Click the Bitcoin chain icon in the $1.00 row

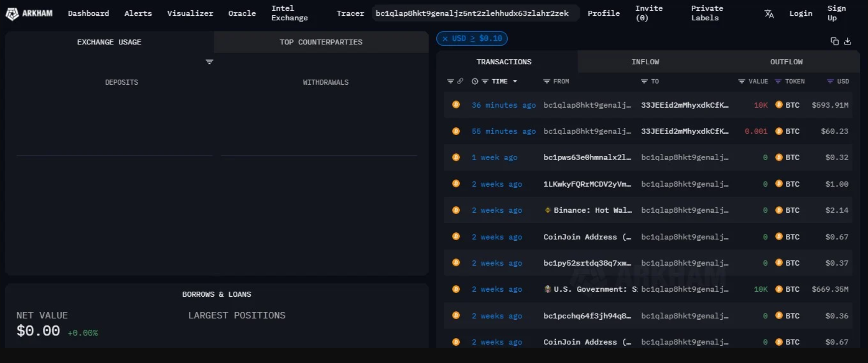click(x=456, y=184)
